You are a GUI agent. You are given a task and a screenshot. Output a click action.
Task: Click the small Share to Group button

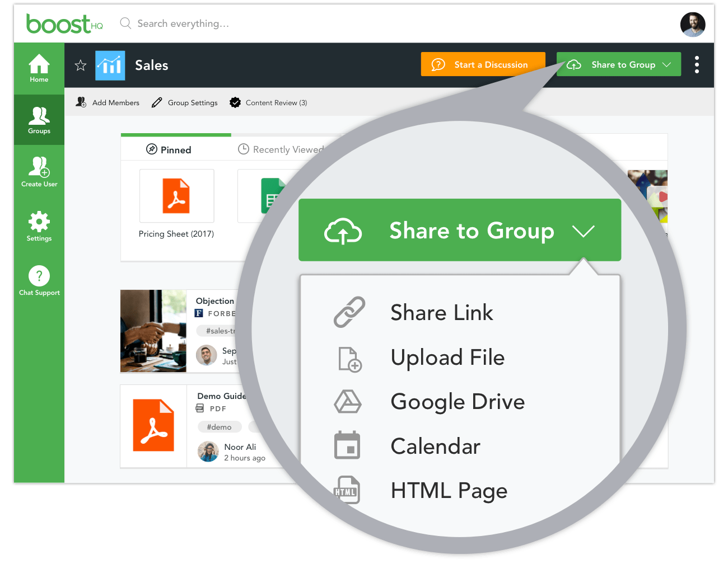[619, 64]
